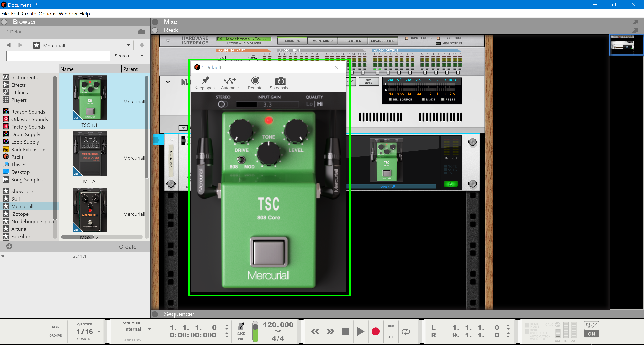Open the Options menu
The height and width of the screenshot is (345, 644).
pyautogui.click(x=47, y=13)
